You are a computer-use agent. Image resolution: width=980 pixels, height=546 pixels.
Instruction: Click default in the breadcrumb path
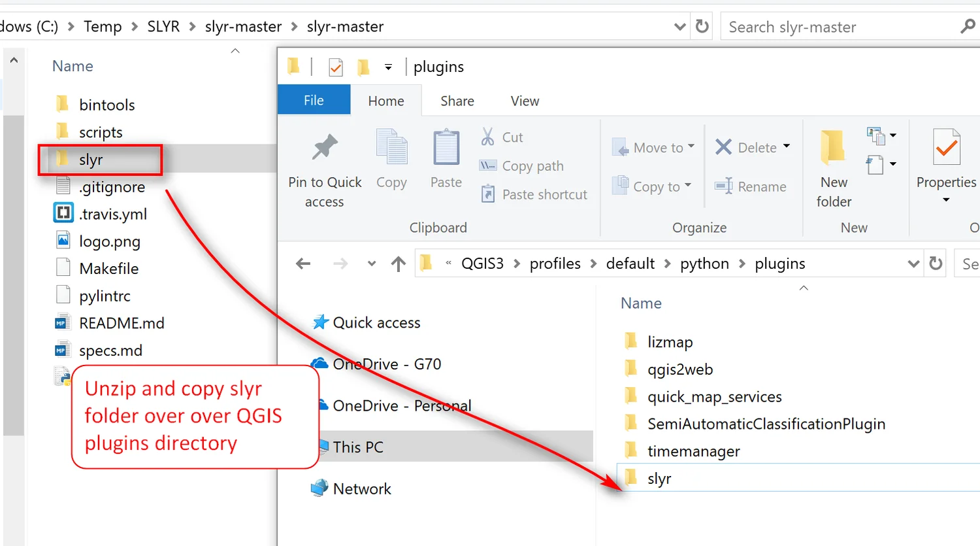pyautogui.click(x=630, y=264)
